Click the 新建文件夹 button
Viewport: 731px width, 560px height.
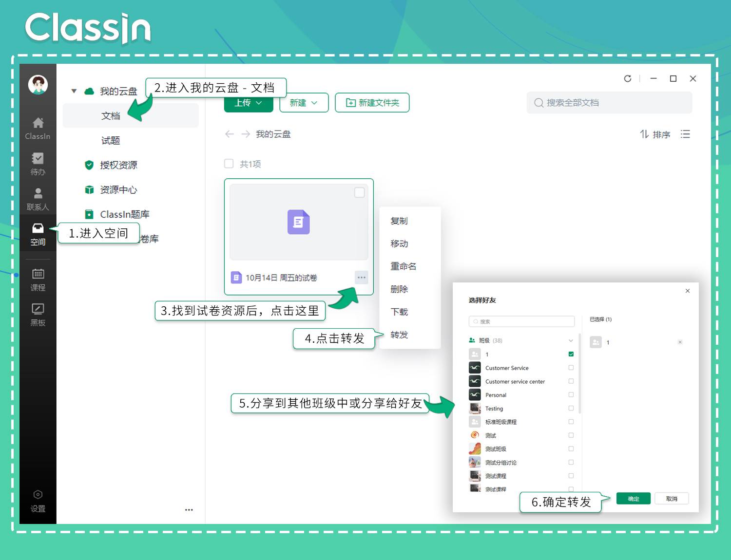coord(372,103)
